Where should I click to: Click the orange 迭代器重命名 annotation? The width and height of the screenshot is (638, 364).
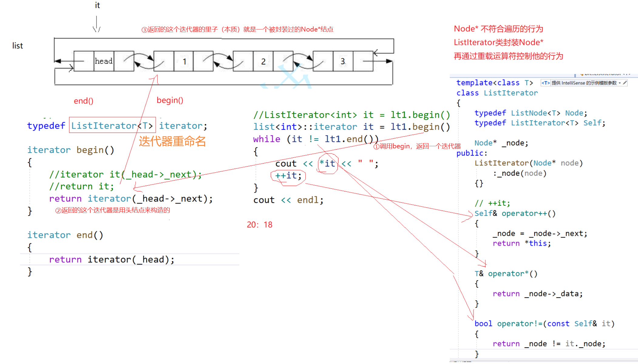point(172,141)
